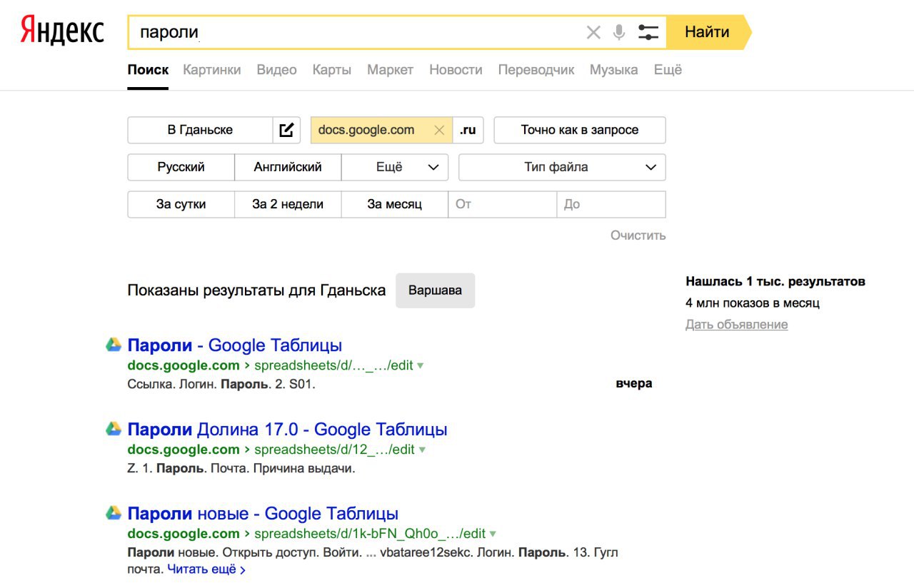Screen dimensions: 914x588
Task: Open result Пароли Долина 17.0 - Google Таблицы
Action: [288, 430]
